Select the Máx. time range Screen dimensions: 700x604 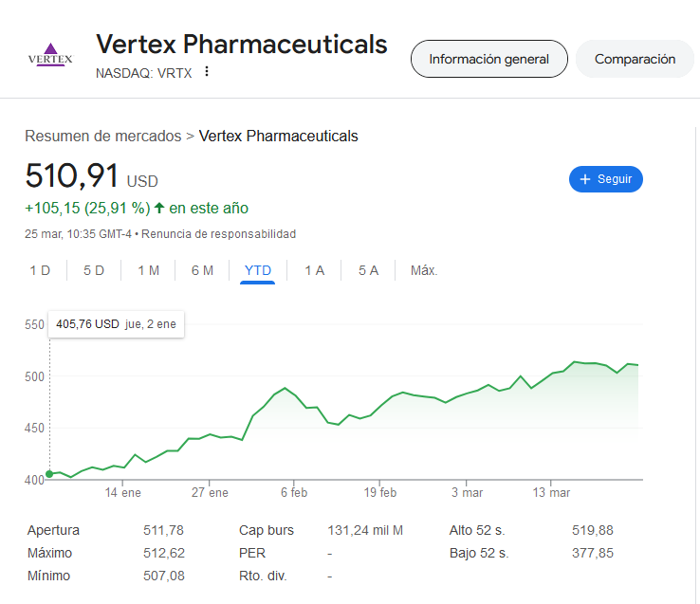[x=424, y=270]
